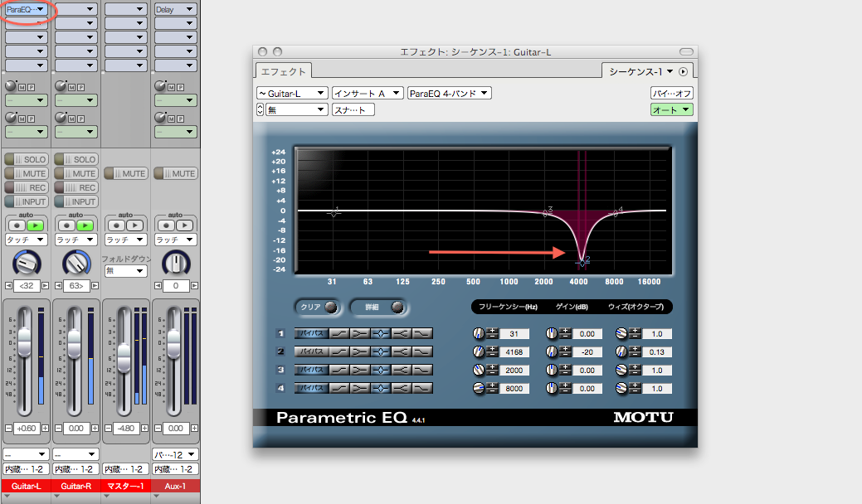Open the Delay insert dropdown on Aux-1
The width and height of the screenshot is (862, 504).
pyautogui.click(x=175, y=9)
